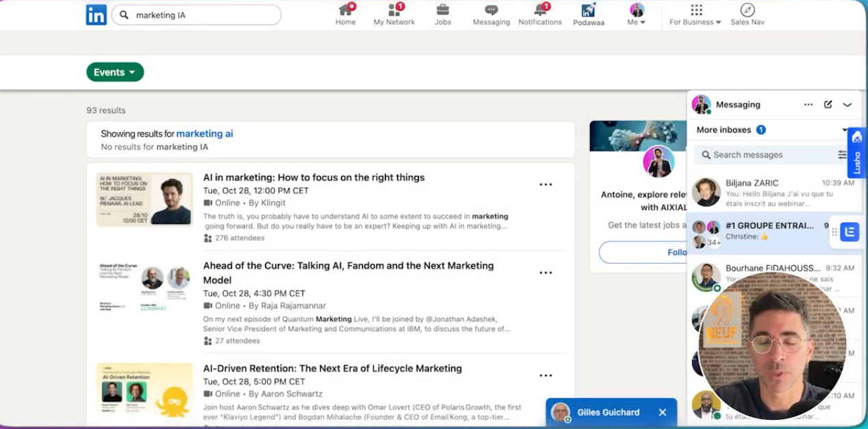The height and width of the screenshot is (429, 868).
Task: Collapse the Messaging panel with chevron
Action: click(847, 105)
